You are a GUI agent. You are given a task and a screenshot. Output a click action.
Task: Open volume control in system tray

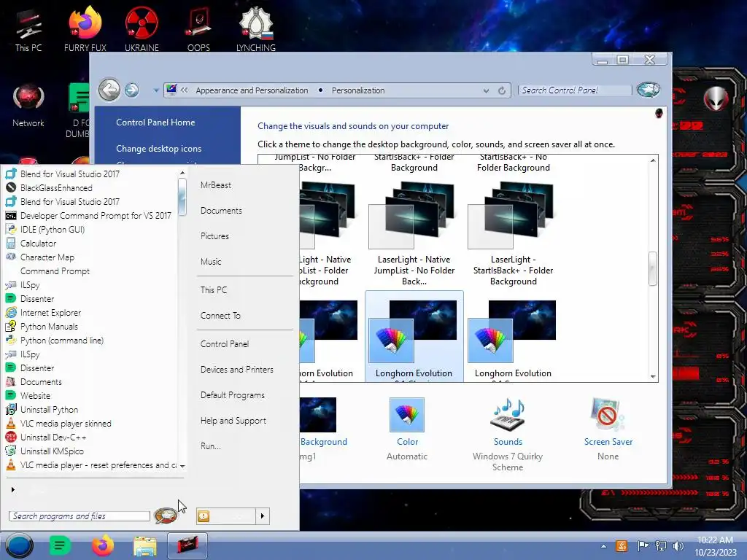click(x=678, y=546)
